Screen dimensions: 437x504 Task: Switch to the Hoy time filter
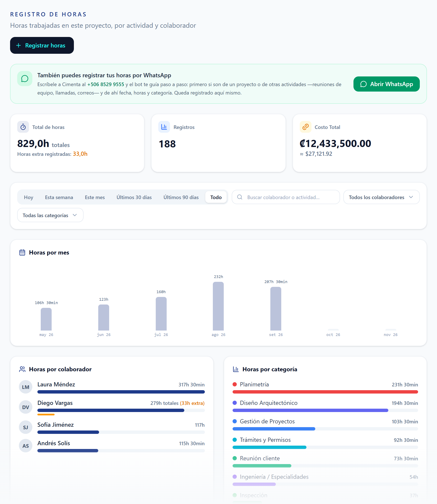pos(29,197)
